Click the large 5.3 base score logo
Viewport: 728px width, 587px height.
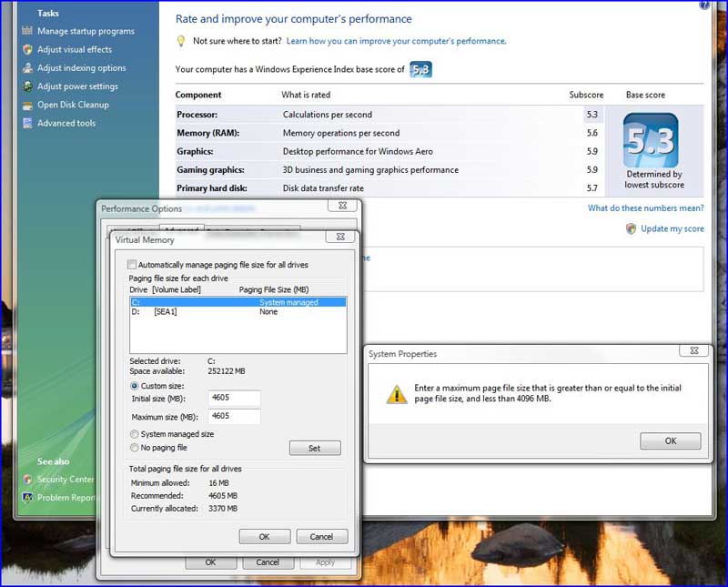651,140
